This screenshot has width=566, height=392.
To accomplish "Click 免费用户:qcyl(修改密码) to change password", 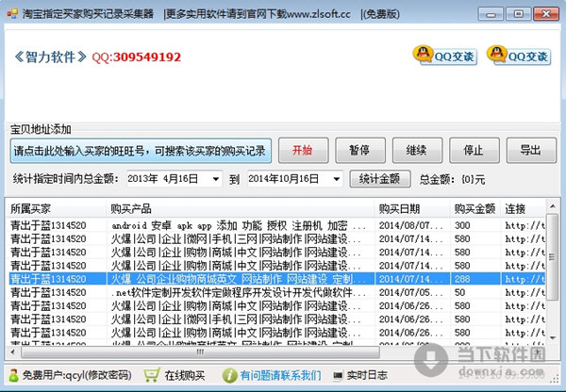I will pyautogui.click(x=77, y=375).
